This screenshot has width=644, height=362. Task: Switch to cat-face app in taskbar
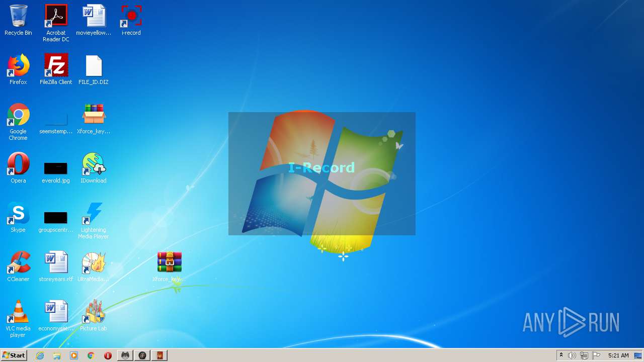pyautogui.click(x=125, y=355)
